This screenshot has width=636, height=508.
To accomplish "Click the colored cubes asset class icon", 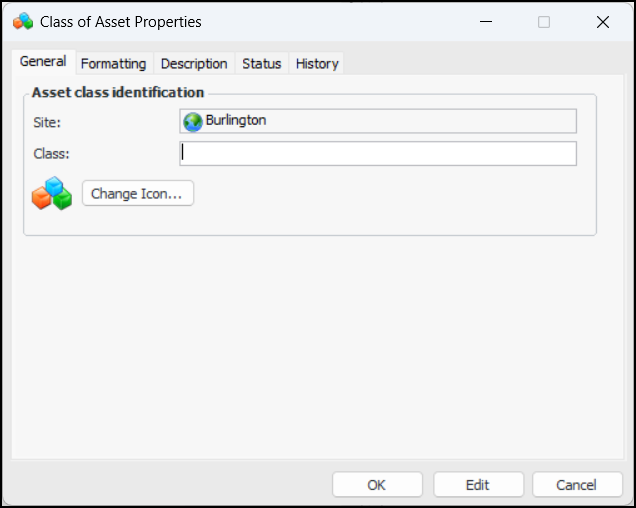I will [52, 193].
